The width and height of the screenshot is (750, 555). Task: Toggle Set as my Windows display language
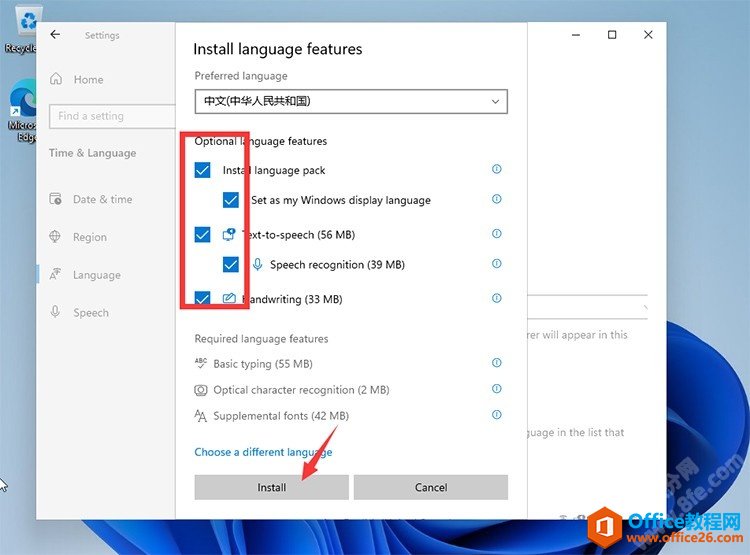(x=231, y=200)
